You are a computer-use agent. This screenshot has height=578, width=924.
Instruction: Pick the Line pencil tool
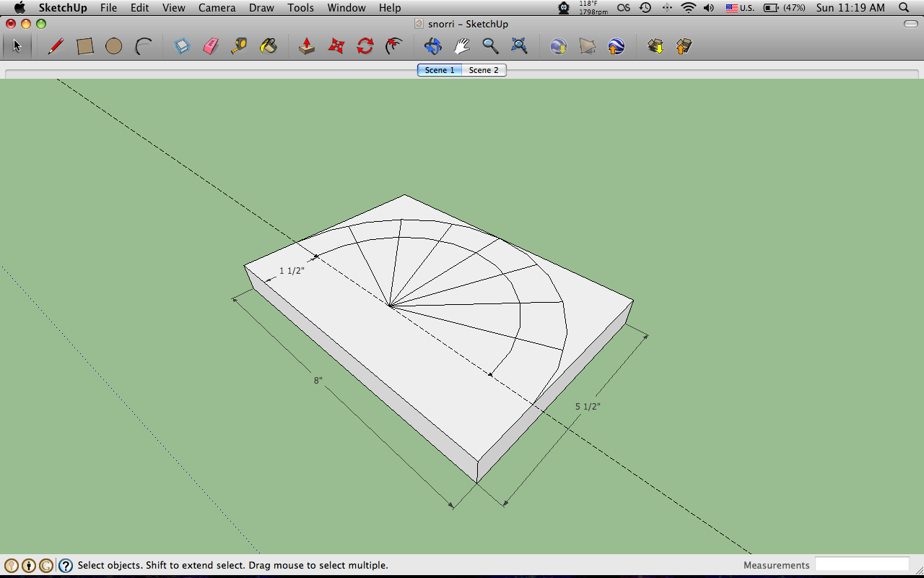[56, 46]
